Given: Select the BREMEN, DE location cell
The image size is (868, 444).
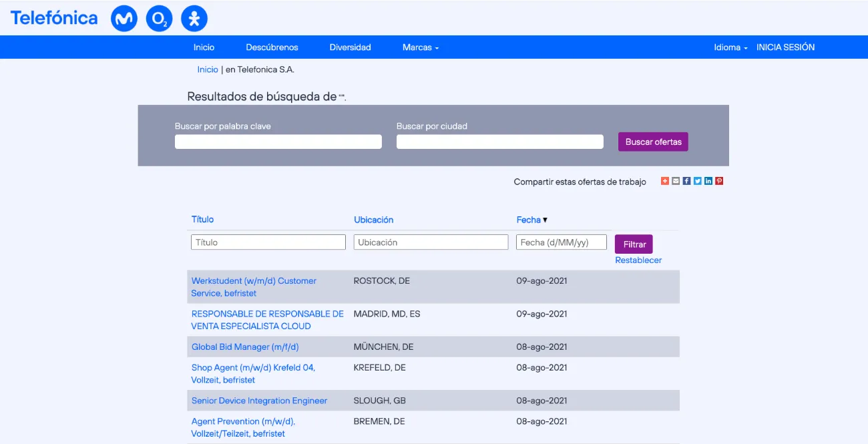Looking at the screenshot, I should click(379, 421).
